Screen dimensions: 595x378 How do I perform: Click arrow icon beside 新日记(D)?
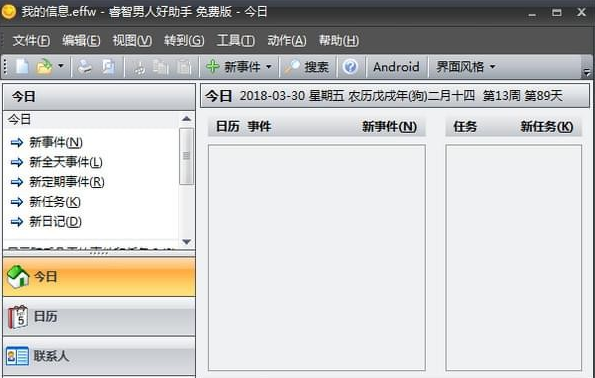pos(17,222)
